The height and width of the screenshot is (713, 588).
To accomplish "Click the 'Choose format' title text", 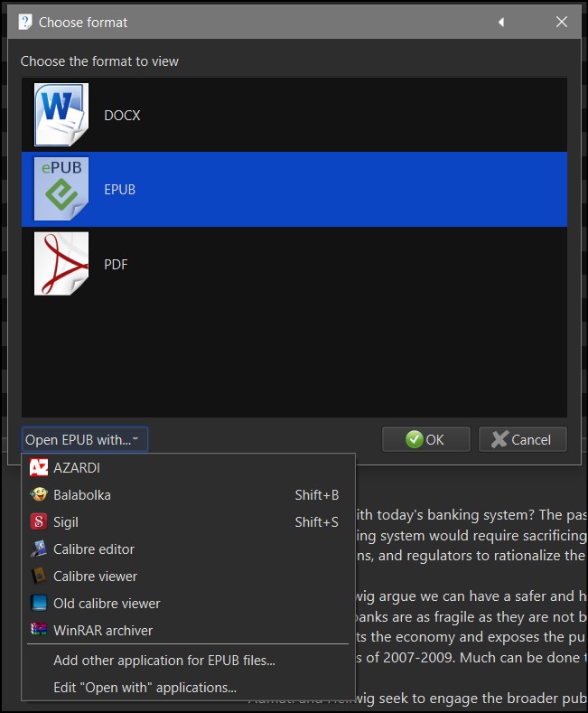I will coord(83,23).
